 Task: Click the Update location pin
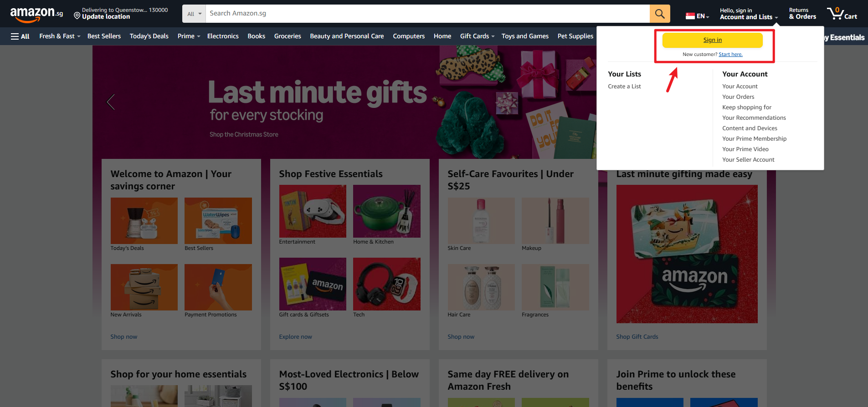pos(77,16)
